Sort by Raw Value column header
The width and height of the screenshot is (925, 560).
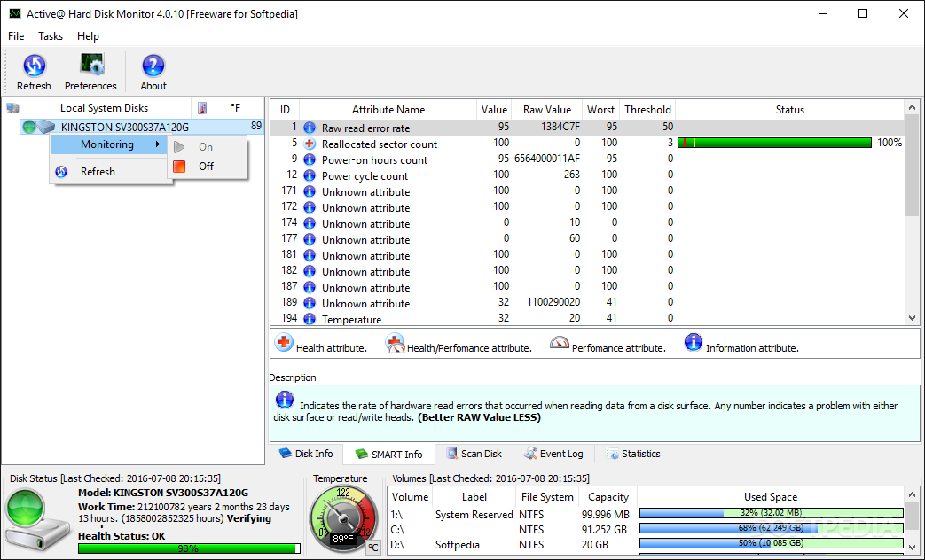tap(547, 110)
